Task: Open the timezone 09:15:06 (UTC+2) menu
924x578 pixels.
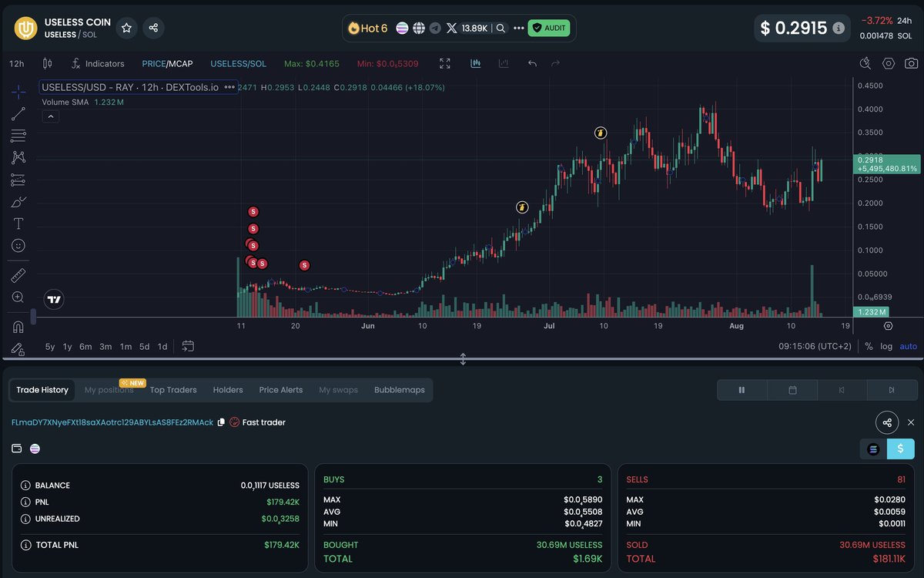Action: [815, 347]
